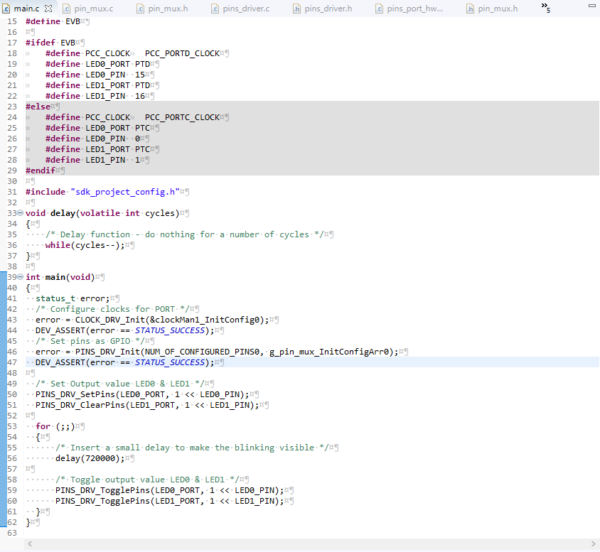Click the right arrow of horizontal scrollbar

coord(592,544)
